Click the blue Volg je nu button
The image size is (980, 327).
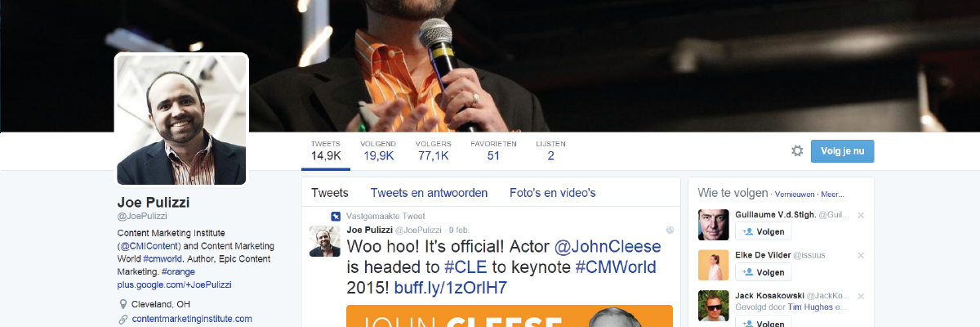click(x=842, y=151)
